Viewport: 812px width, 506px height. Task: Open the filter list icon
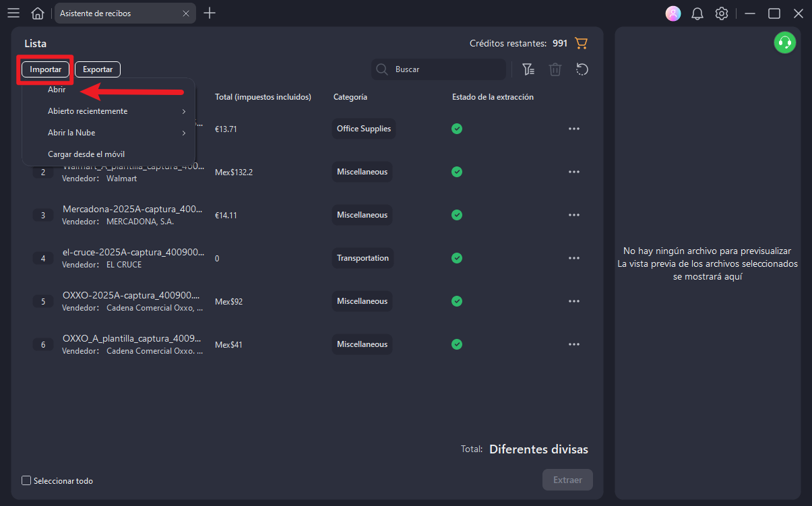(528, 69)
